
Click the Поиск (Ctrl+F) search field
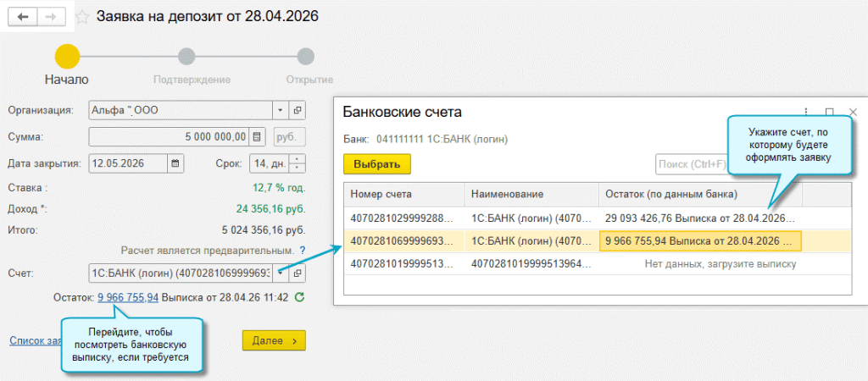coord(692,164)
